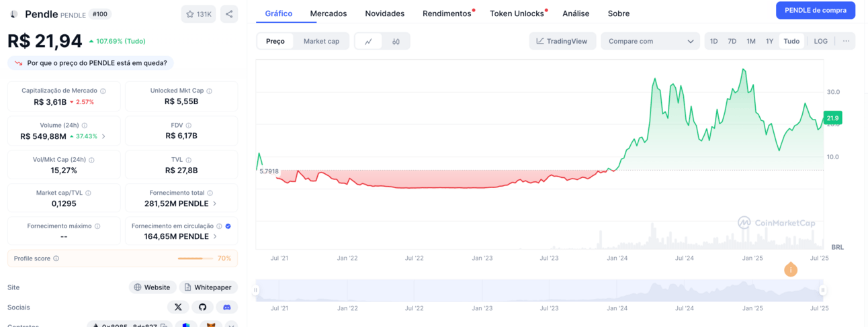
Task: Open the TradingView chart button
Action: 562,41
